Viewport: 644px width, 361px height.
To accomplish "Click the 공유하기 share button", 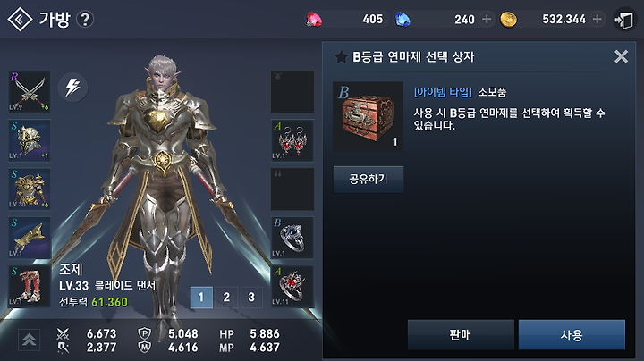I will (369, 179).
